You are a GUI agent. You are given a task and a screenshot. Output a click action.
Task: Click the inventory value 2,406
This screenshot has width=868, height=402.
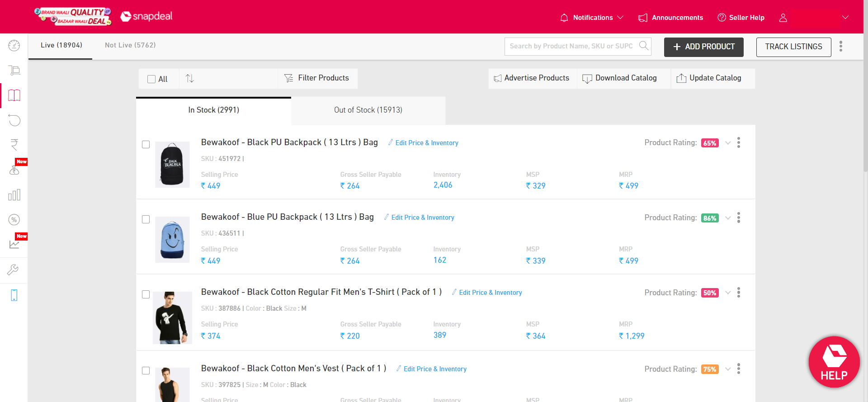click(x=443, y=185)
